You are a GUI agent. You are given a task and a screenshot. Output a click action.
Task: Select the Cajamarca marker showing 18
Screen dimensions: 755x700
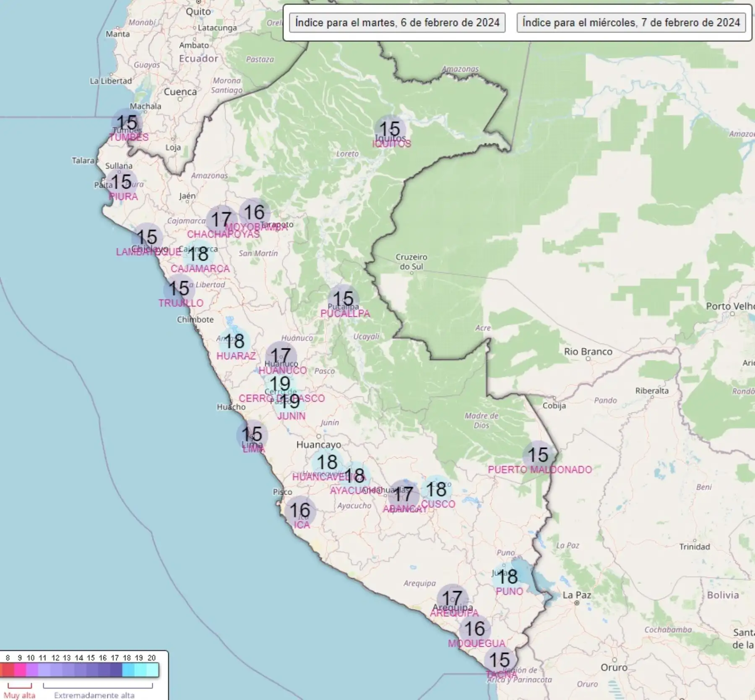[x=198, y=254]
